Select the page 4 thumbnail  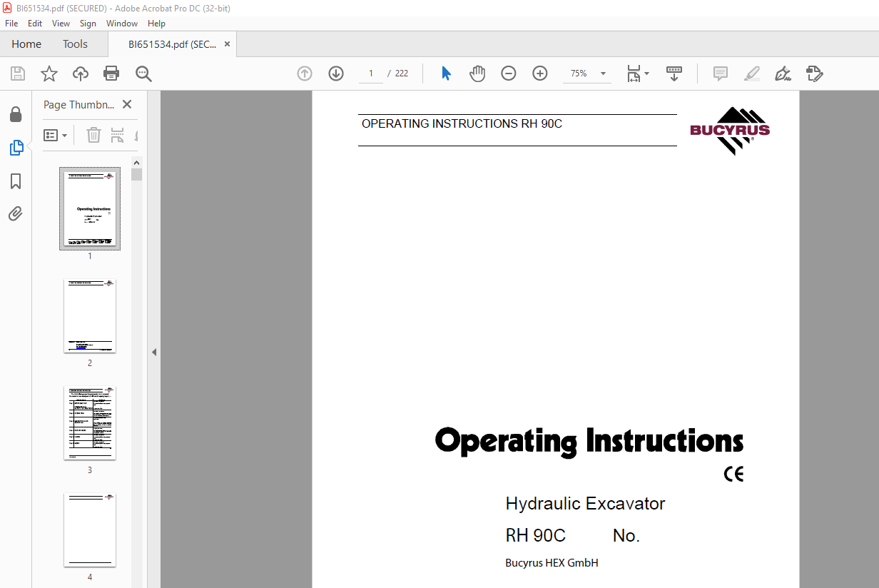coord(90,530)
